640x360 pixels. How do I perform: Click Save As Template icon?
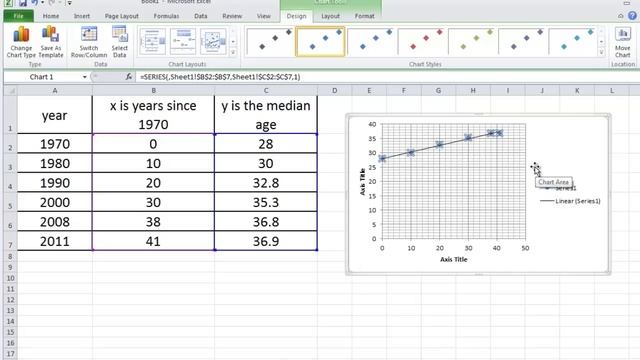(51, 42)
